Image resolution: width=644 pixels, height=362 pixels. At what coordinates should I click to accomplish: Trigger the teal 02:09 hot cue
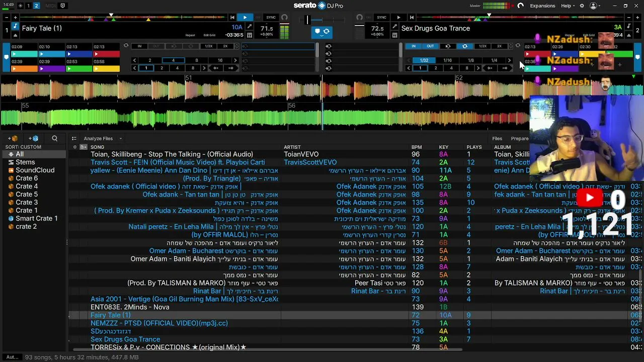point(24,54)
